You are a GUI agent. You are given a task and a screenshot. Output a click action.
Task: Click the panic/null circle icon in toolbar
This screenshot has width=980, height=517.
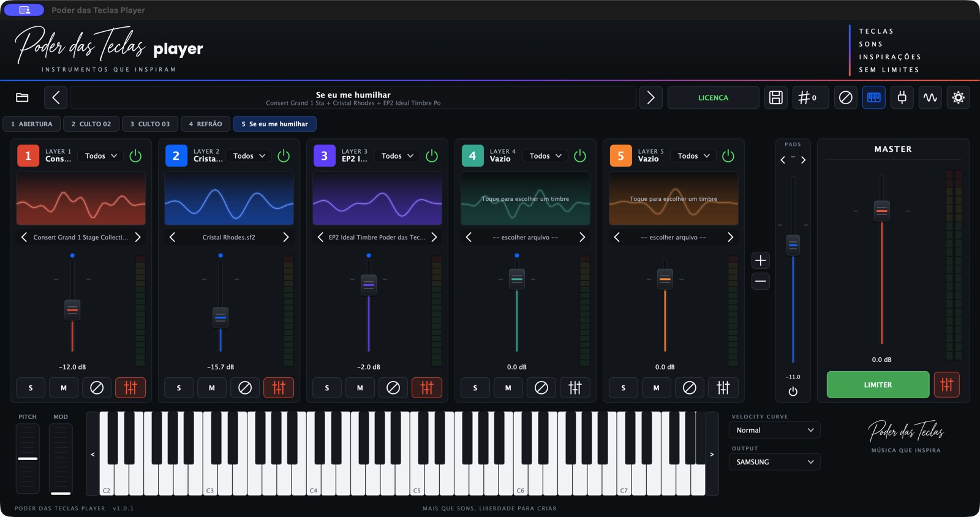click(845, 97)
